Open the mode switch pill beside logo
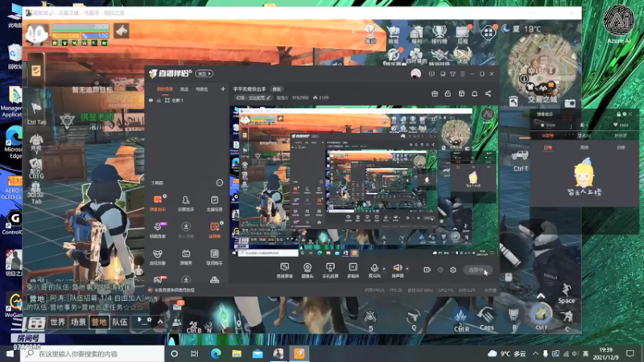644x362 pixels. pos(204,73)
